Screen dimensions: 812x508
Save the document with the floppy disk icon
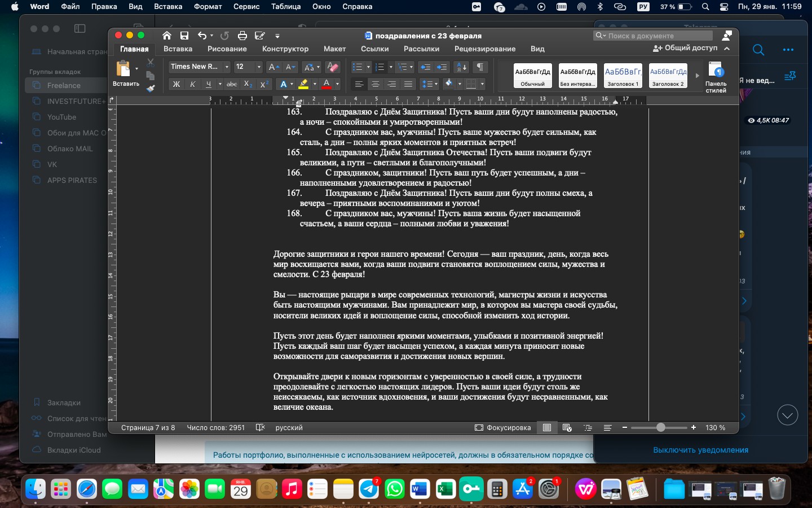click(x=184, y=36)
